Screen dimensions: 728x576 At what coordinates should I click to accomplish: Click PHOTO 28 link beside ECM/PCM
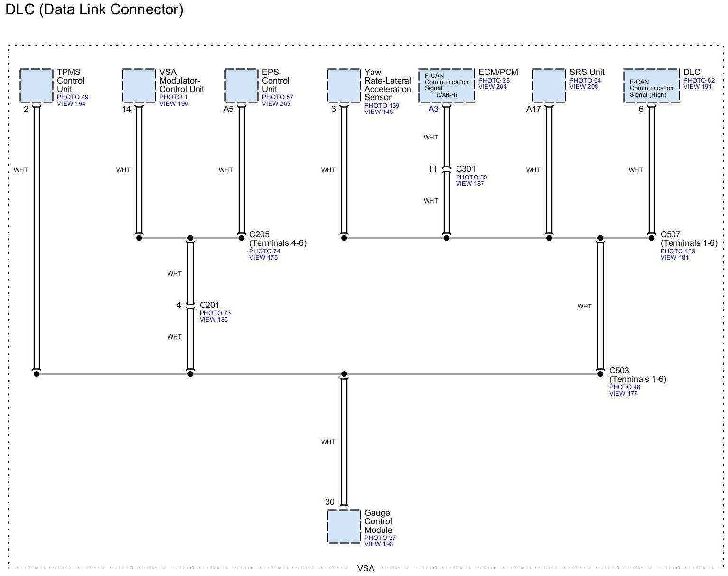point(494,81)
